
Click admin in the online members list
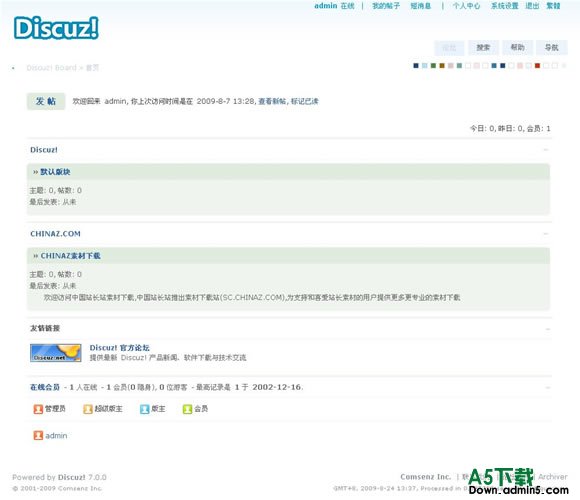[56, 436]
